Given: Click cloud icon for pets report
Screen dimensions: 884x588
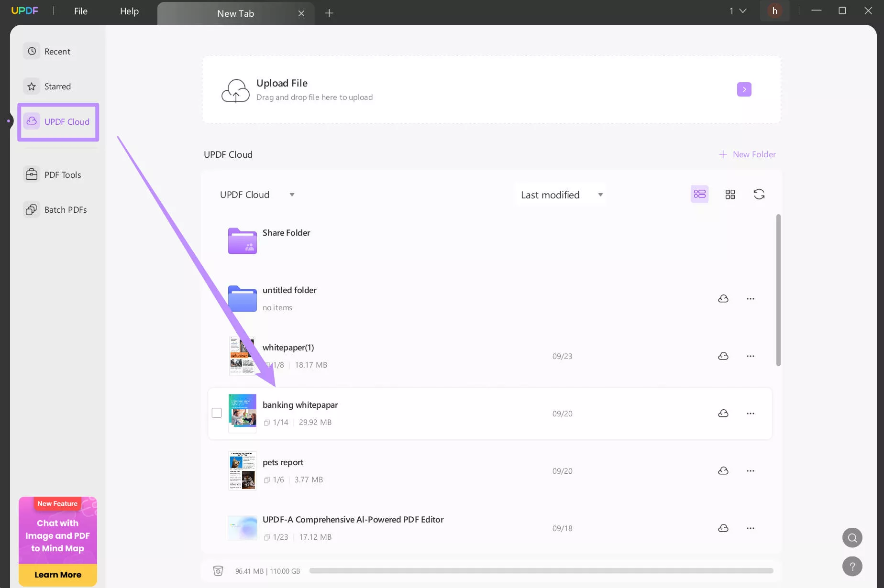Looking at the screenshot, I should [x=723, y=471].
